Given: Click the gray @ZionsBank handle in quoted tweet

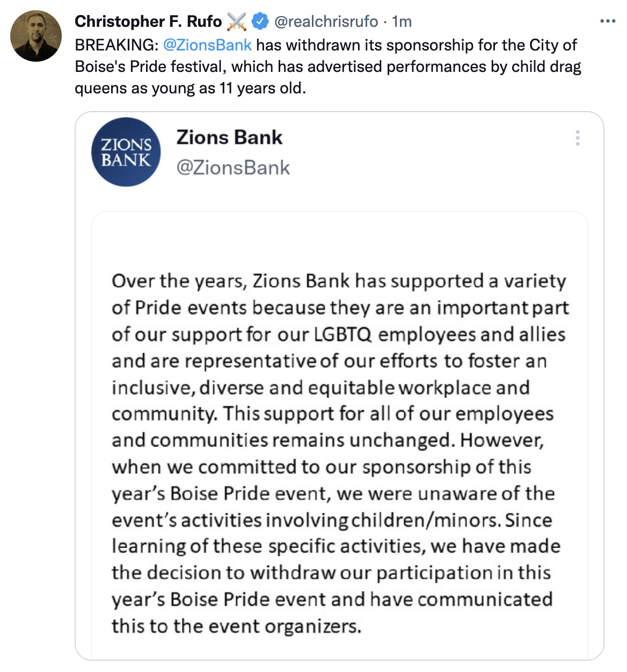Looking at the screenshot, I should coord(233,167).
